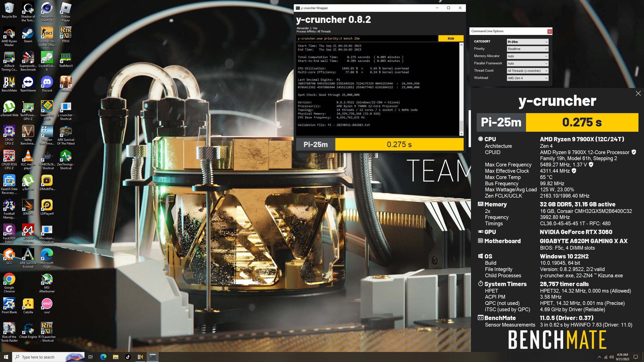
Task: Open Catzilla desktop icon
Action: click(x=28, y=306)
